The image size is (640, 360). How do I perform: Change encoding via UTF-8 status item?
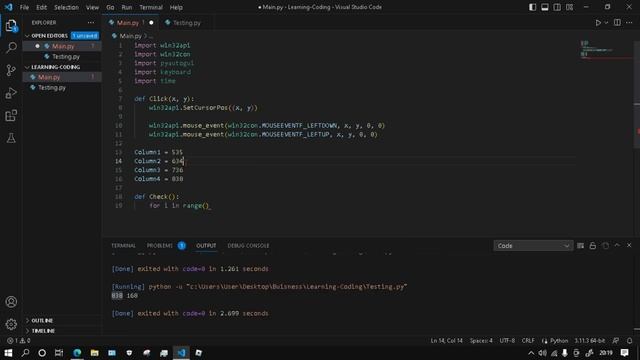click(x=507, y=341)
